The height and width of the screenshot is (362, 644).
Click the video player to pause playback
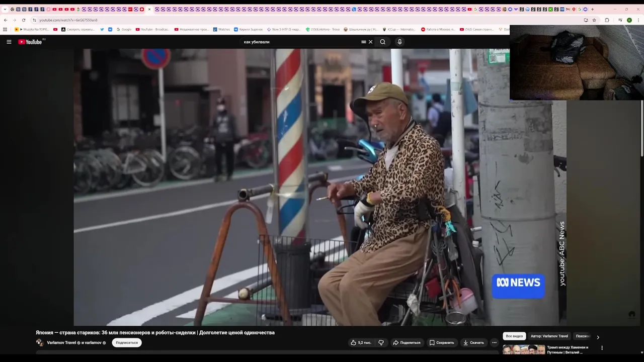point(320,187)
